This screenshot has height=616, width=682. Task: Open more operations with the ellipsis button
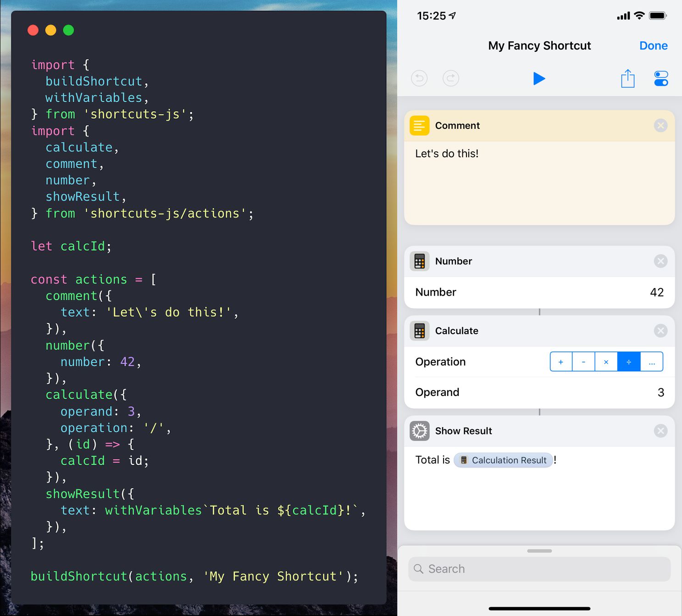coord(652,362)
